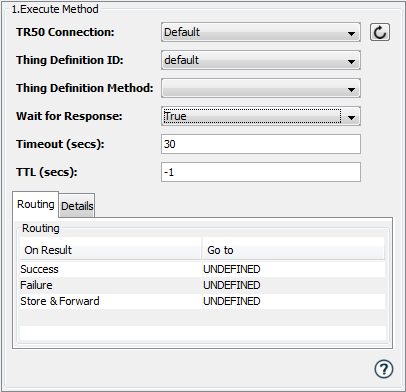
Task: Click the On Result column header
Action: click(x=111, y=250)
